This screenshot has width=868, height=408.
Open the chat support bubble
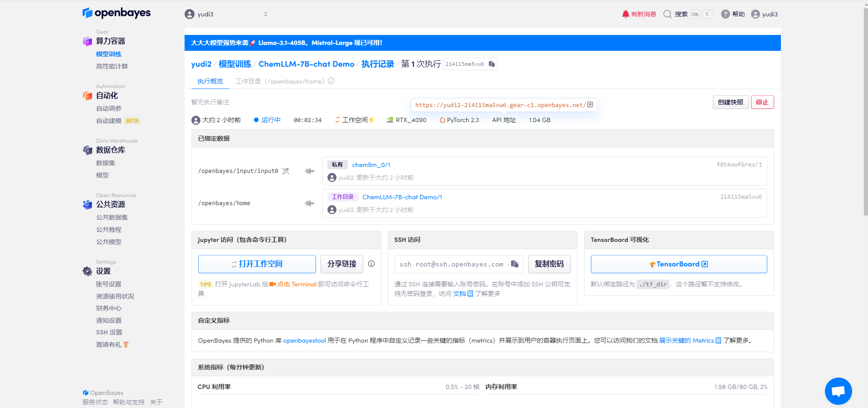coord(838,391)
